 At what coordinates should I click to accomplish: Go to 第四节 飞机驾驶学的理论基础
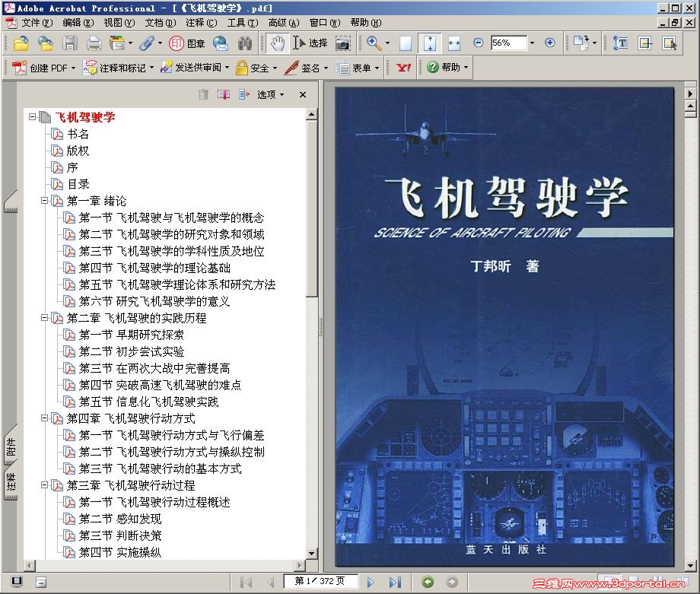tap(154, 268)
